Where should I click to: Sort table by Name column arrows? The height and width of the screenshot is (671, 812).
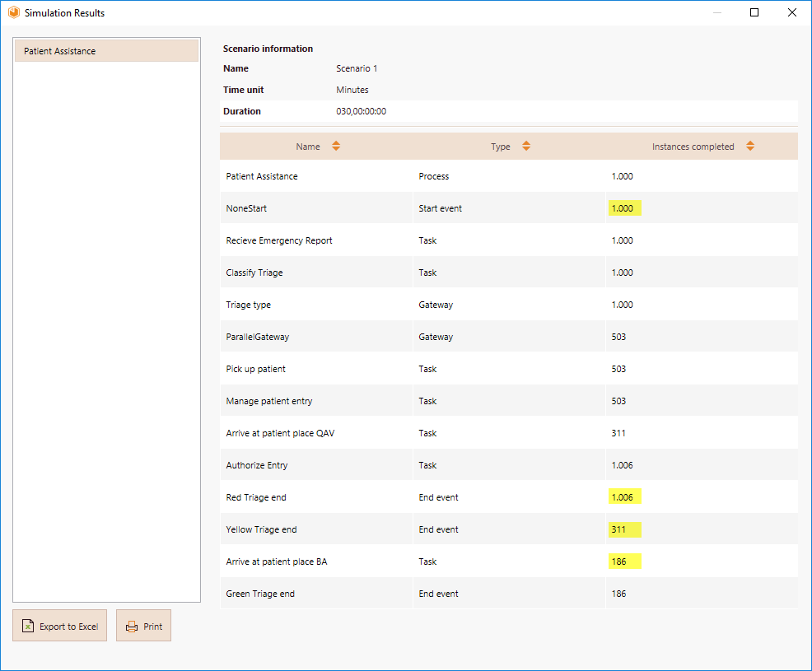coord(336,146)
